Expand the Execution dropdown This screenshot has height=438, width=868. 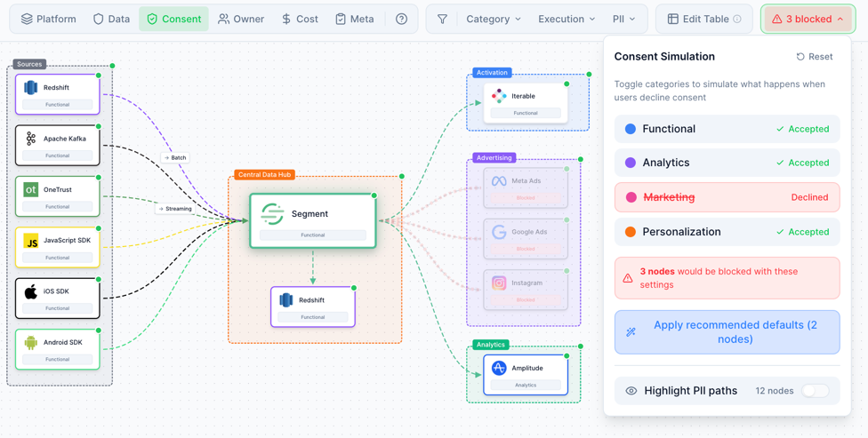(567, 19)
